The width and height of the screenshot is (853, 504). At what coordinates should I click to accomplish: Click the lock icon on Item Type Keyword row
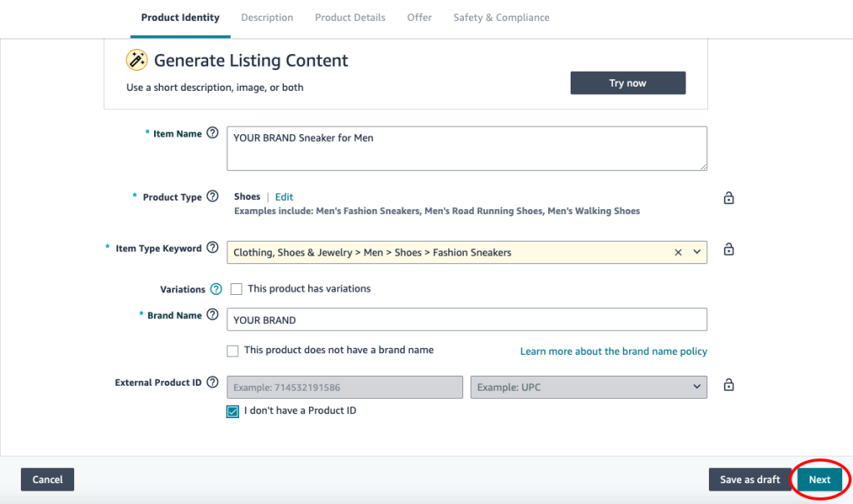[729, 250]
